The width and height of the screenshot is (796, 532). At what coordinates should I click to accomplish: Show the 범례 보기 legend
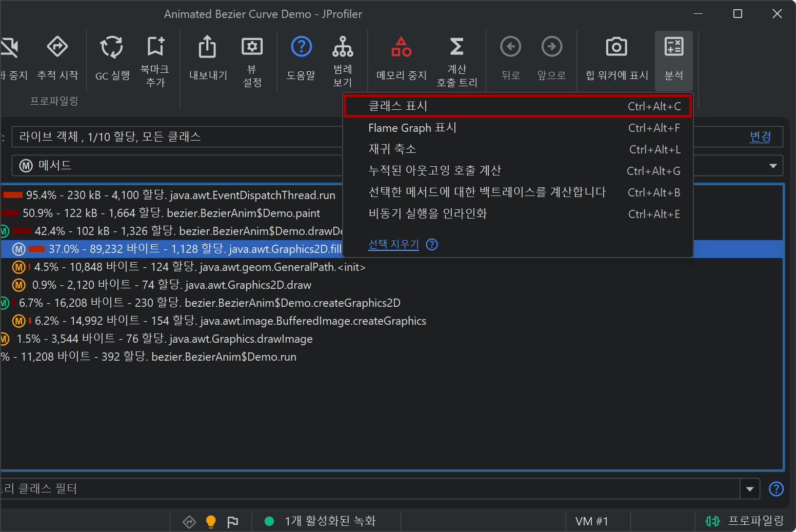(343, 48)
